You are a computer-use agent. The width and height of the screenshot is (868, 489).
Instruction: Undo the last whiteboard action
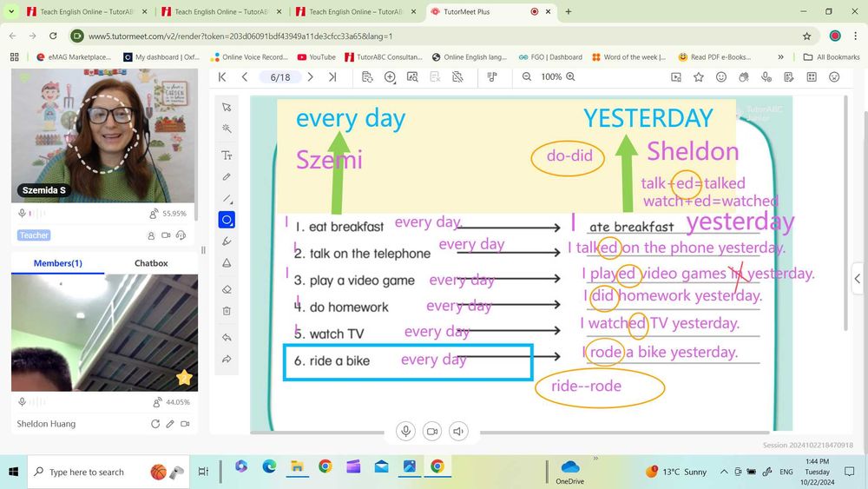pyautogui.click(x=227, y=337)
